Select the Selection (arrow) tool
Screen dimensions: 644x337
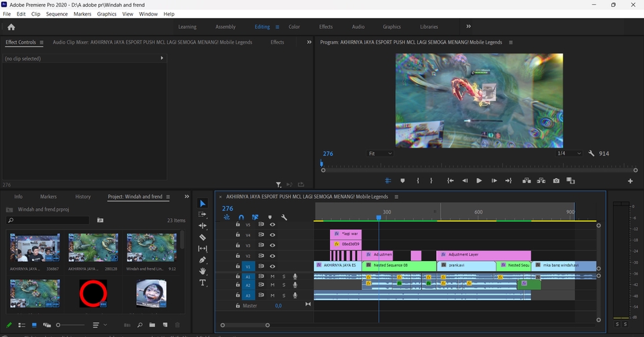click(203, 203)
